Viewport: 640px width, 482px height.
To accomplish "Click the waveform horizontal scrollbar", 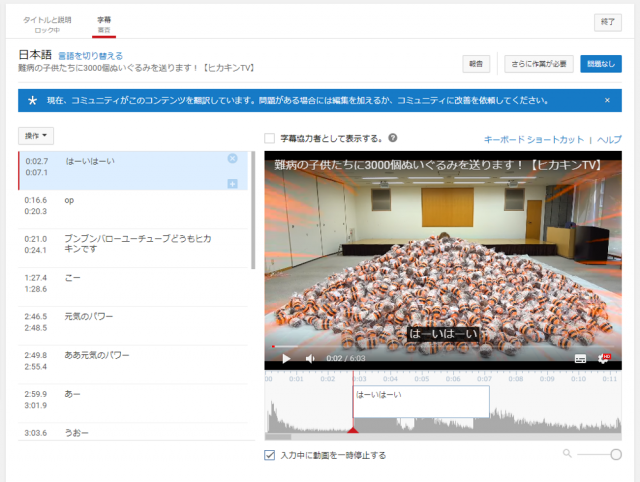I will click(278, 437).
